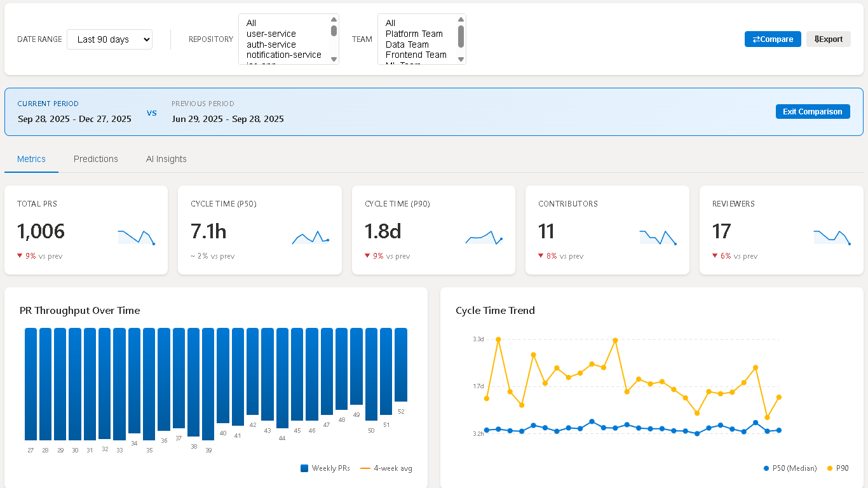Switch to the Metrics tab
868x488 pixels.
[31, 159]
